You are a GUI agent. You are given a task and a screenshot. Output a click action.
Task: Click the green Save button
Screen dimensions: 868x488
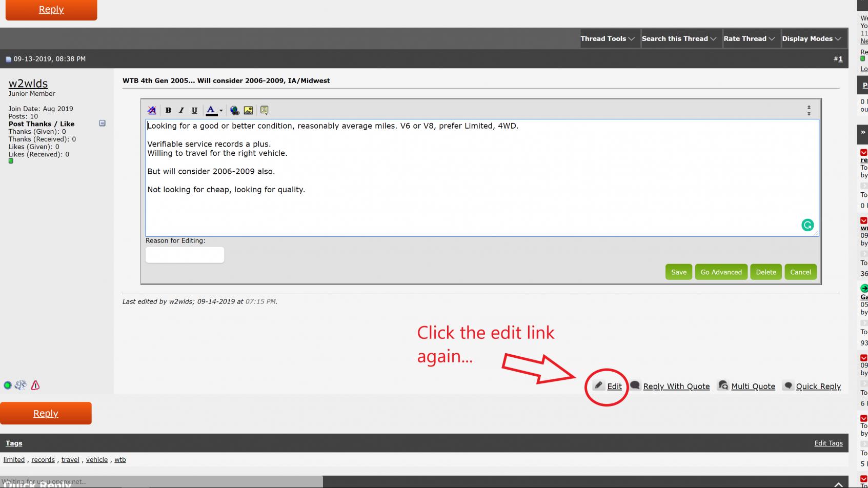[x=679, y=272]
